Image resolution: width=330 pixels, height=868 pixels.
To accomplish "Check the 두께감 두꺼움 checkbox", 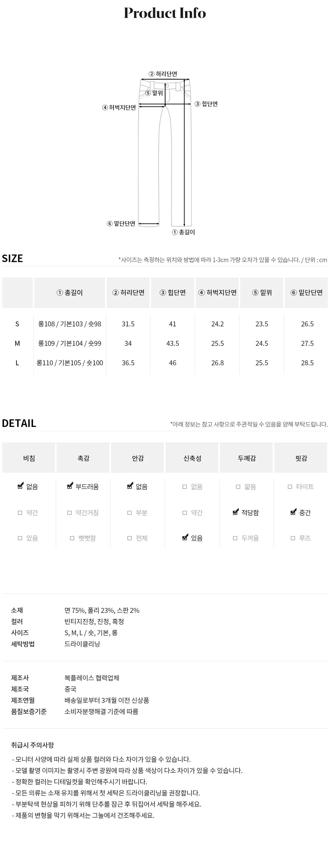I will 235,538.
